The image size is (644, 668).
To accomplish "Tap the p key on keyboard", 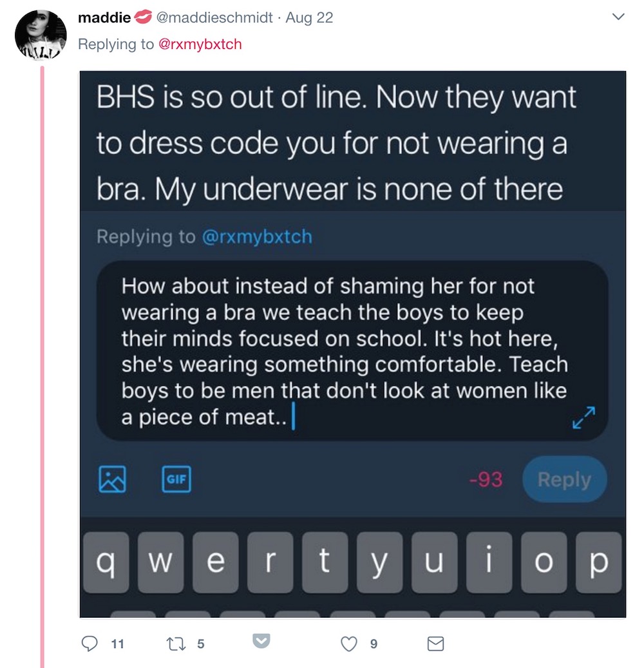I will (x=598, y=562).
